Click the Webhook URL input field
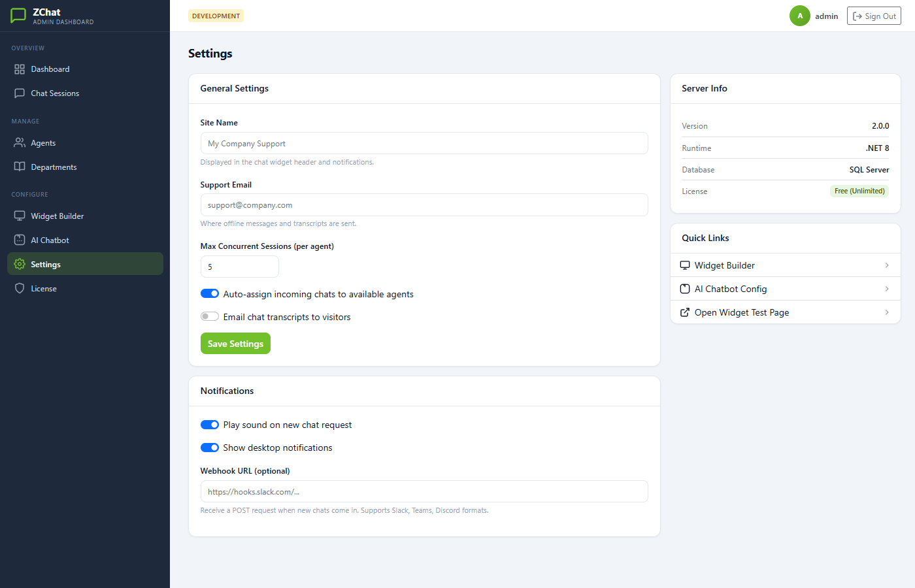915x588 pixels. (424, 491)
